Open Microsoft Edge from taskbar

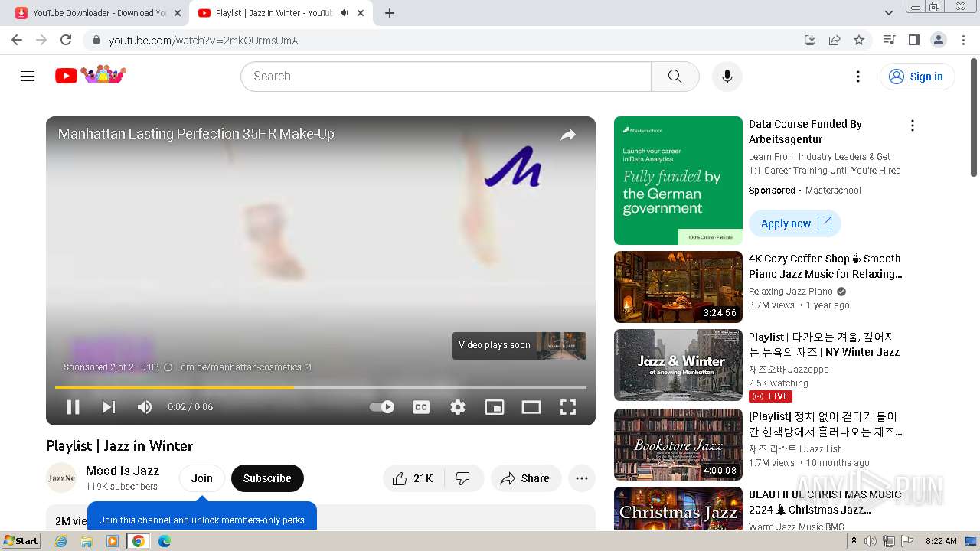pos(164,541)
